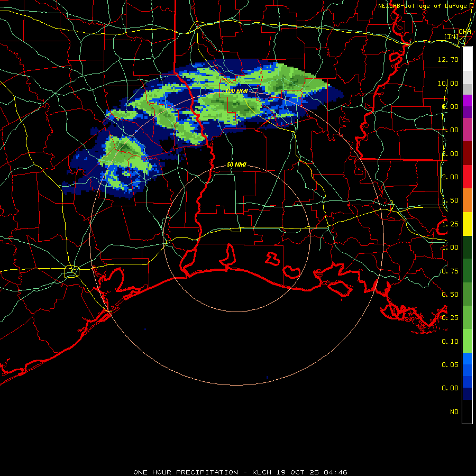Pick the magenta legend swatch

pyautogui.click(x=467, y=100)
